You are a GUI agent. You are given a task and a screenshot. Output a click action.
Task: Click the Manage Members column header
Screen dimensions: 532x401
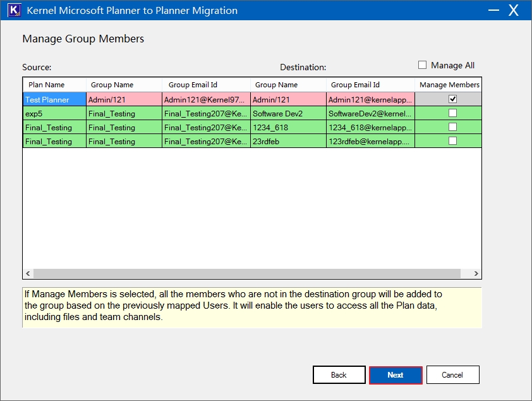coord(448,85)
